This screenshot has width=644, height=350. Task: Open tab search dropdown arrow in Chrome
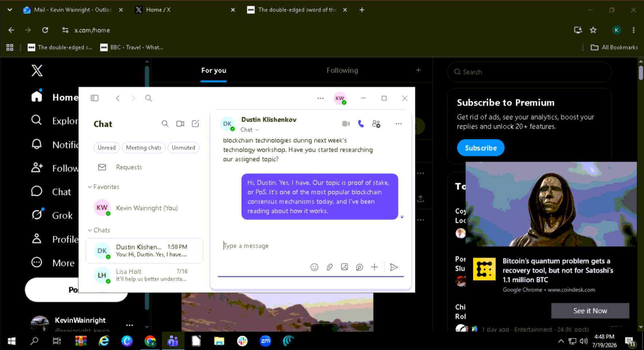click(x=10, y=10)
